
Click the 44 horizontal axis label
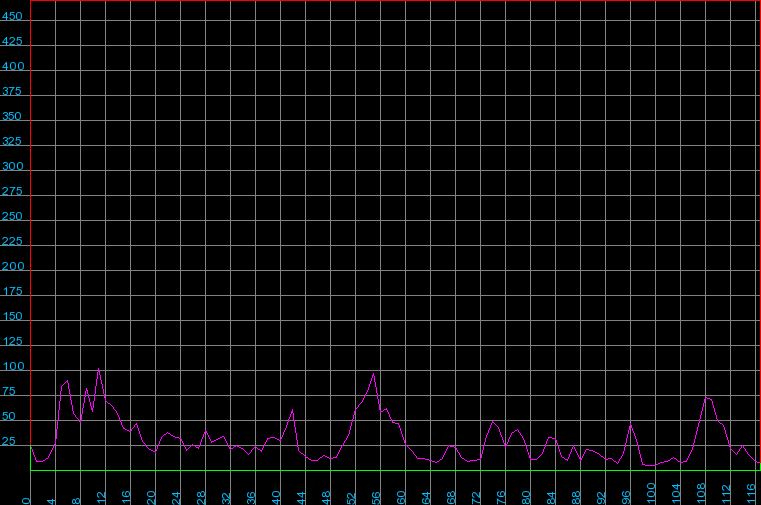pyautogui.click(x=301, y=498)
